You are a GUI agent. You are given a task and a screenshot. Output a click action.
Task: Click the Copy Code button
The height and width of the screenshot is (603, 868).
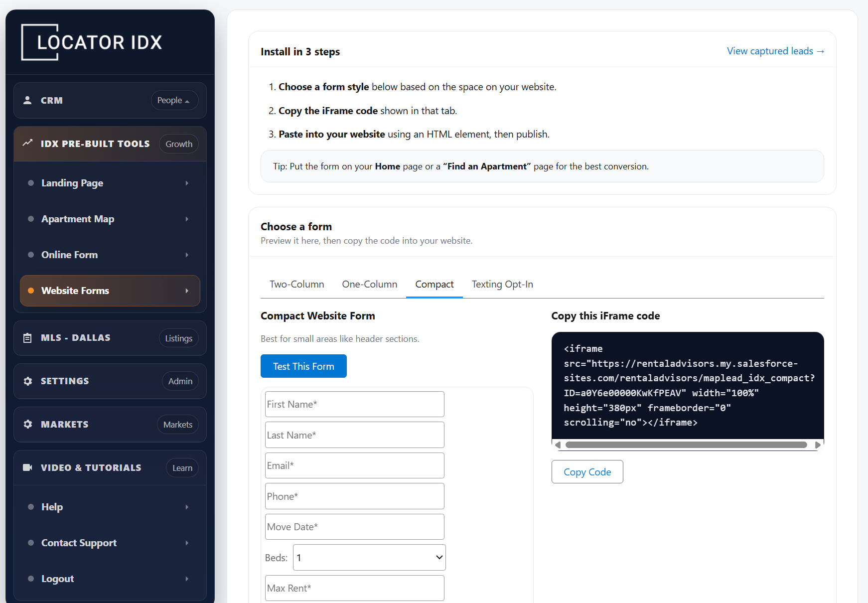[587, 472]
